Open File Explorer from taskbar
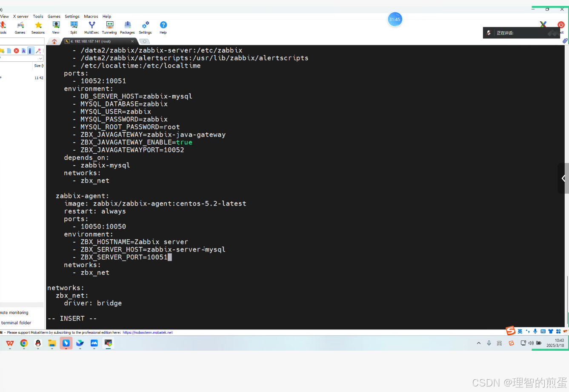This screenshot has height=392, width=569. tap(52, 343)
